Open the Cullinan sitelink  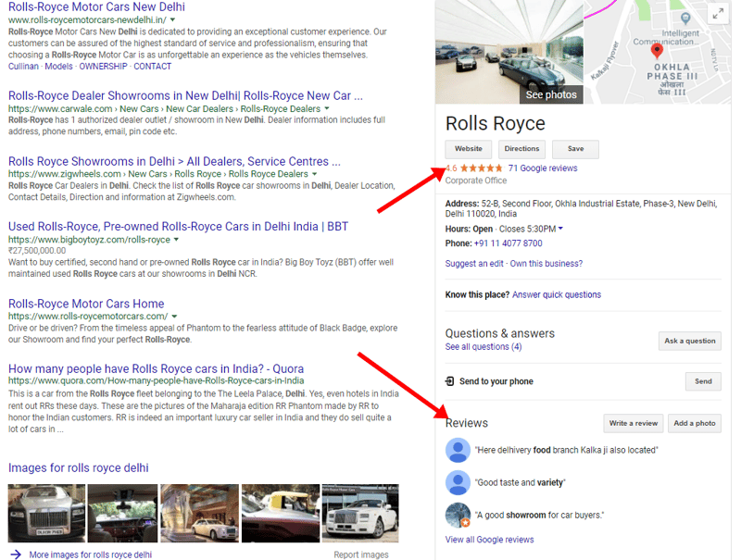click(x=23, y=66)
